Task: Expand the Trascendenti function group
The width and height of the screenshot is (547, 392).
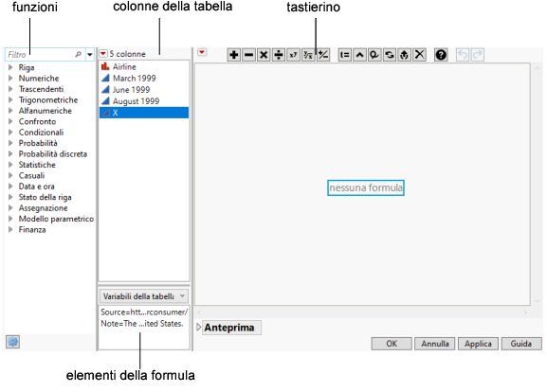Action: click(10, 89)
